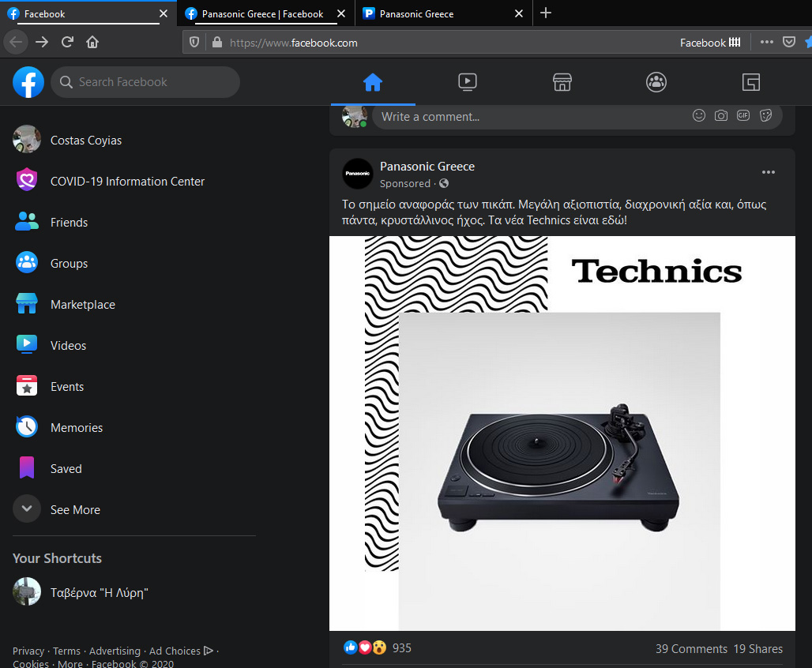Add a GIF to the comment
812x668 pixels.
click(x=743, y=115)
